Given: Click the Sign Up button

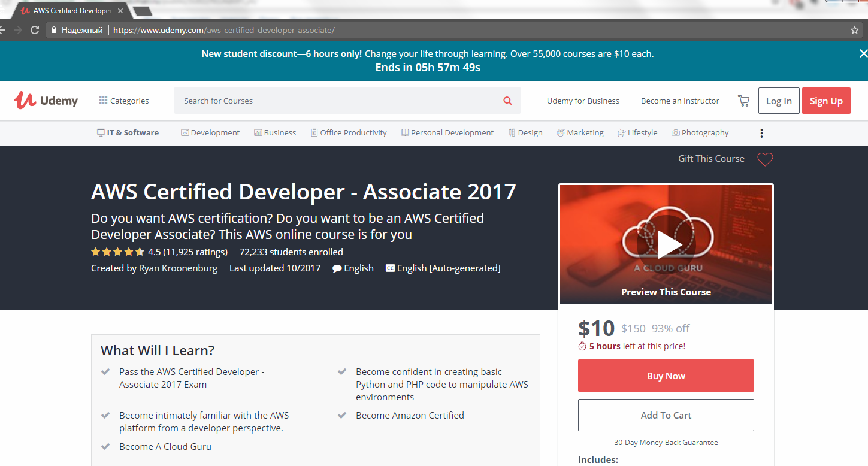Looking at the screenshot, I should (826, 101).
